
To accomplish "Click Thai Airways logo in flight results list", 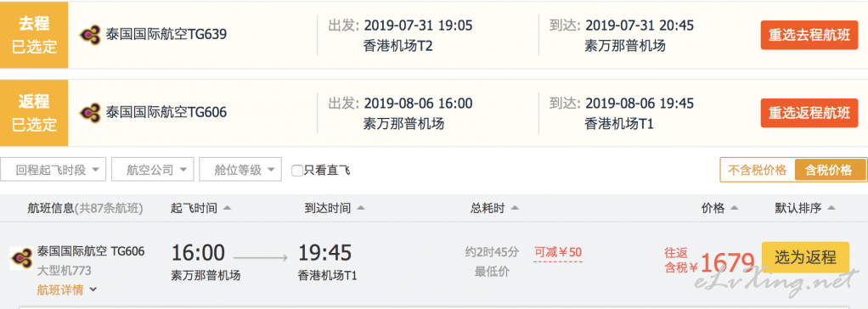I will tap(21, 258).
